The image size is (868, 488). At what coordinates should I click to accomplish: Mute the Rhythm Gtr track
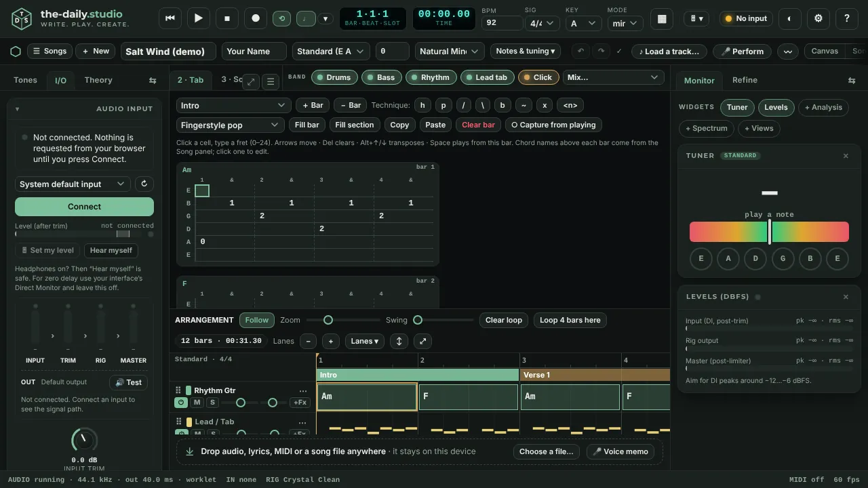(x=197, y=403)
